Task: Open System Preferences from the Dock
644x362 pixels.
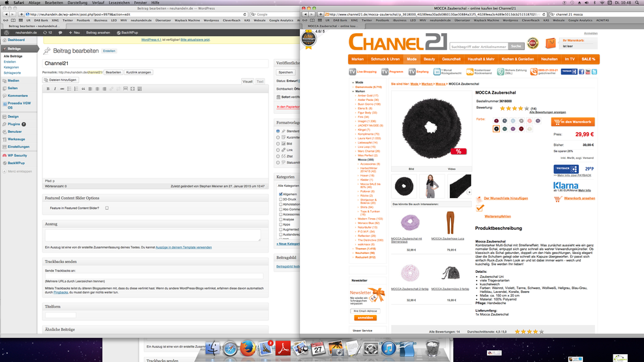Action: point(371,348)
